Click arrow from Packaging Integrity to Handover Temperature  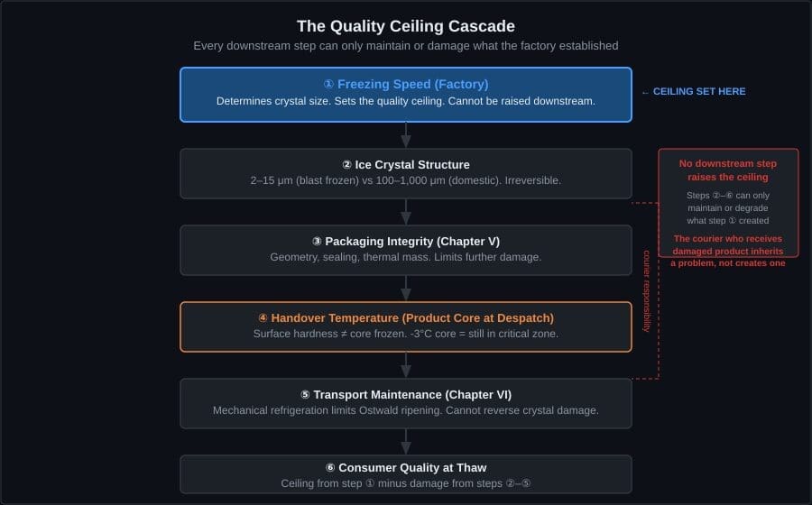point(406,289)
